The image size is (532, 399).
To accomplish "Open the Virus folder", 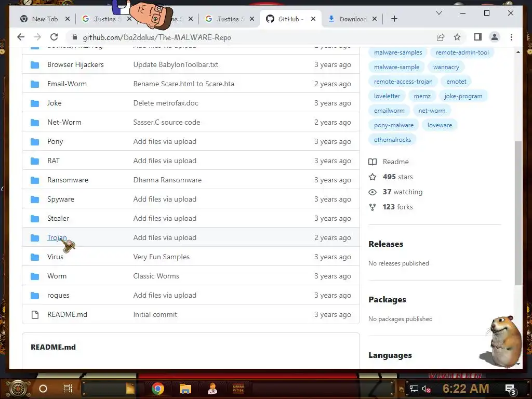I will pyautogui.click(x=55, y=257).
